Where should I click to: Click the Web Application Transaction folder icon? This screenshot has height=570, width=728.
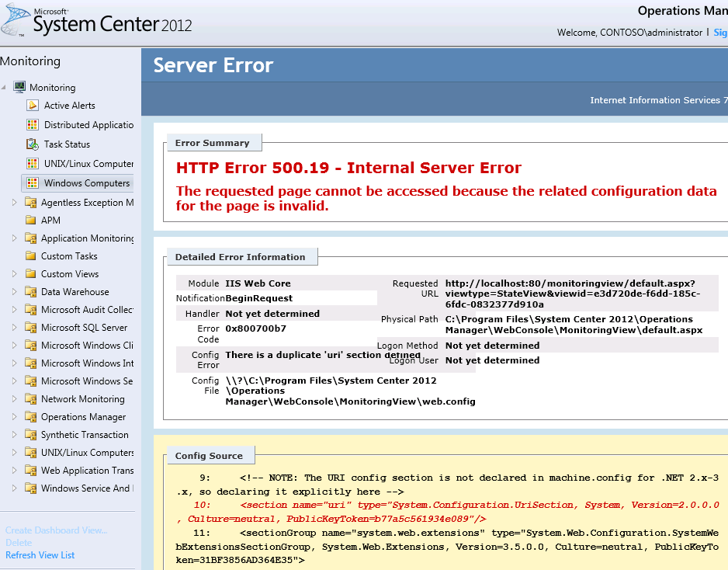30,470
